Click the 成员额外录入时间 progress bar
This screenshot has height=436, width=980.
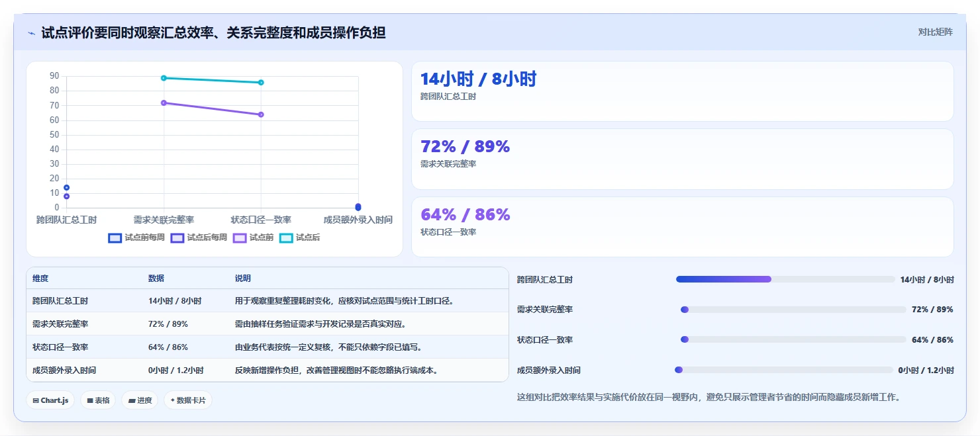(783, 370)
